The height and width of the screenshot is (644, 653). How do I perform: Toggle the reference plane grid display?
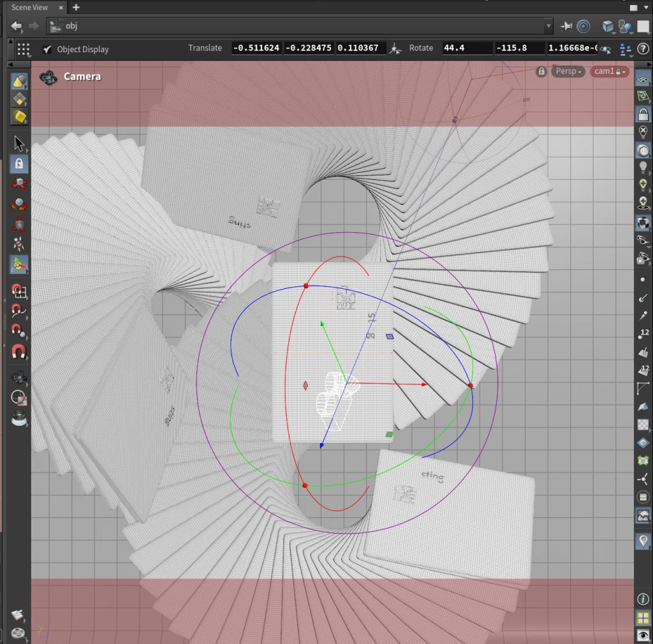[643, 79]
